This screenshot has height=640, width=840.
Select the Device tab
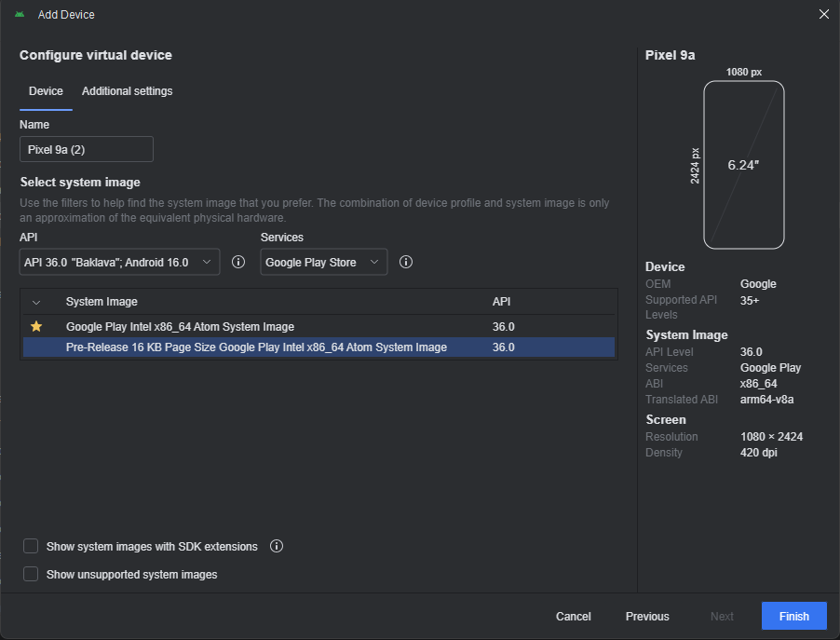[x=46, y=91]
